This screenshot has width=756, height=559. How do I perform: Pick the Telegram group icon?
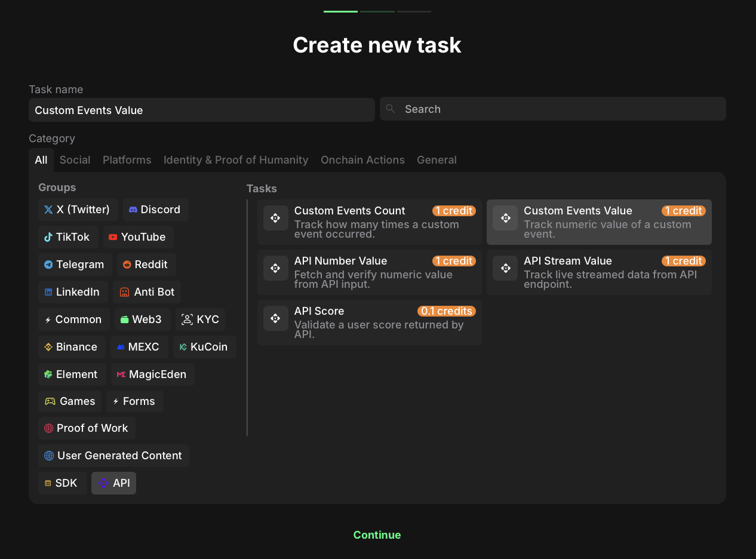click(x=48, y=265)
